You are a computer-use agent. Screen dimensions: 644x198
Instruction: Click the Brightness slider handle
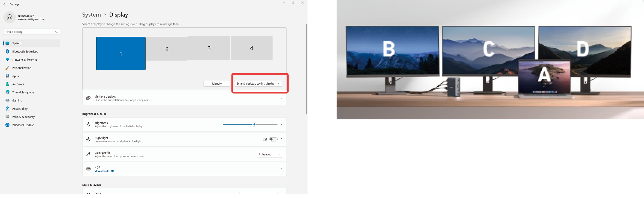coord(254,124)
